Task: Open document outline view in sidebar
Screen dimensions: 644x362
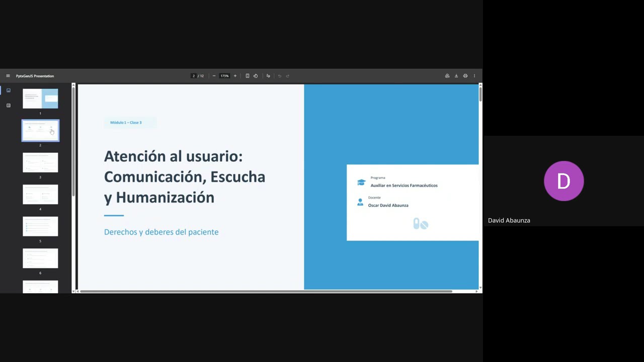Action: 8,106
